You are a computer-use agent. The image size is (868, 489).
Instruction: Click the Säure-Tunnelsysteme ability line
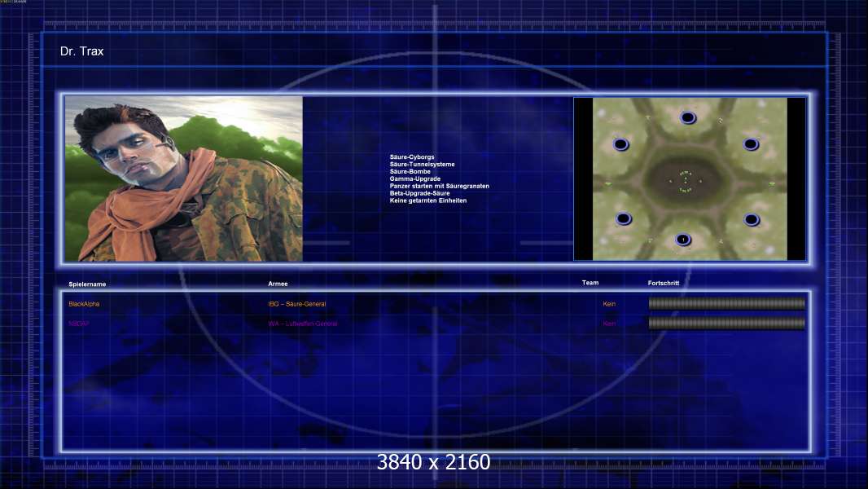(x=422, y=165)
